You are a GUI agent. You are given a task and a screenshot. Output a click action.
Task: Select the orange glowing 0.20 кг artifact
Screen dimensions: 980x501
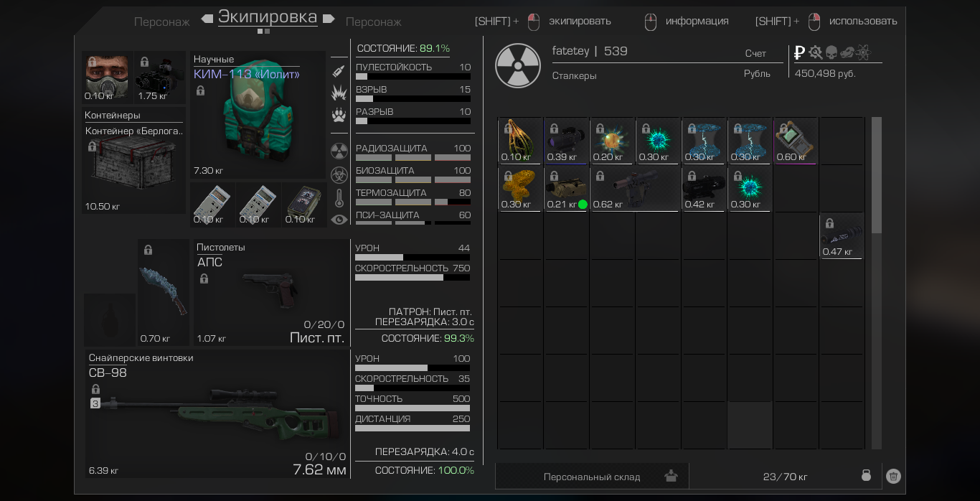[x=612, y=141]
